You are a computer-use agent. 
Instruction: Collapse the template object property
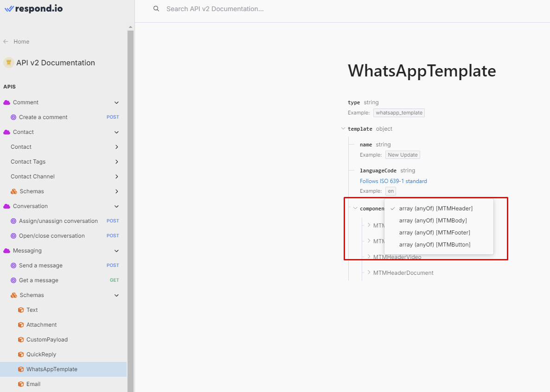coord(343,129)
